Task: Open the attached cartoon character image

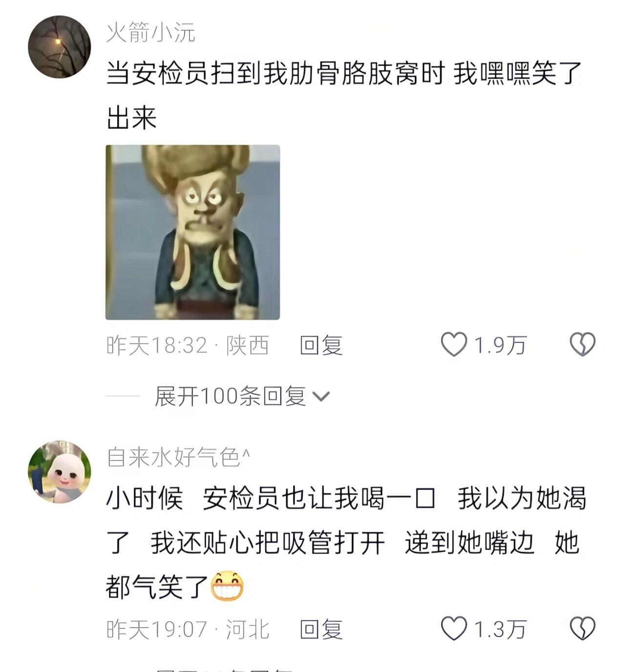Action: tap(193, 232)
